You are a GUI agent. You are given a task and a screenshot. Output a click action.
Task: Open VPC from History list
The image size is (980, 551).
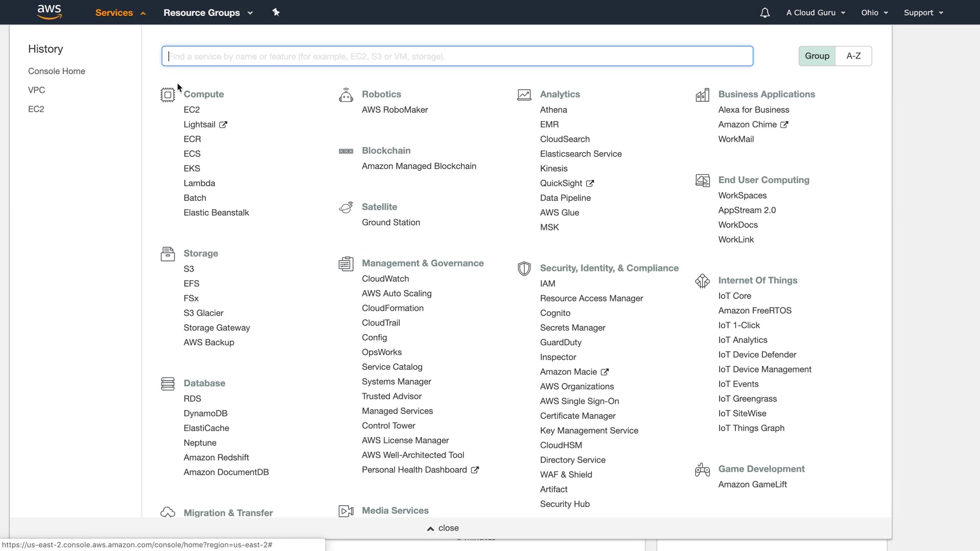[36, 90]
